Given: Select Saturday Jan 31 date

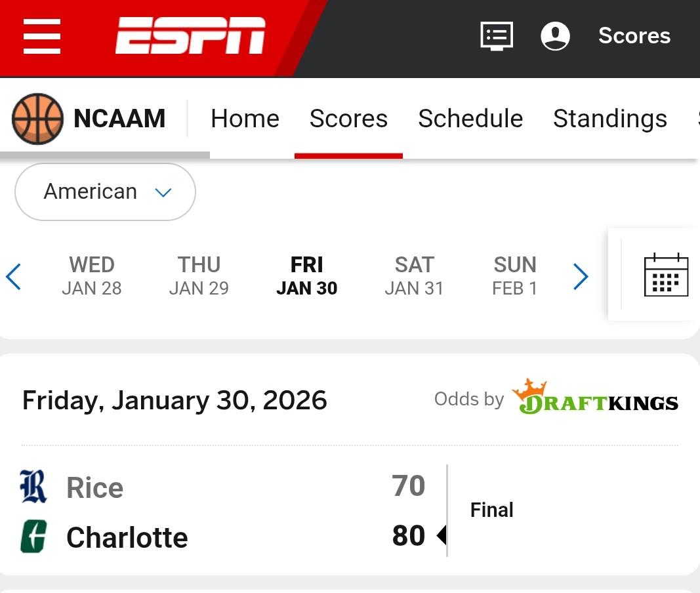Looking at the screenshot, I should 414,276.
